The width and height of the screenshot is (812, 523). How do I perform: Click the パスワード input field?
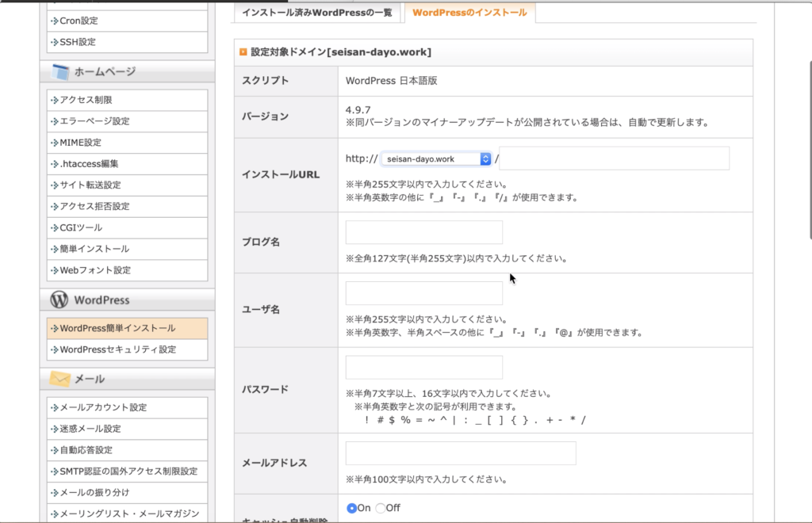(424, 368)
